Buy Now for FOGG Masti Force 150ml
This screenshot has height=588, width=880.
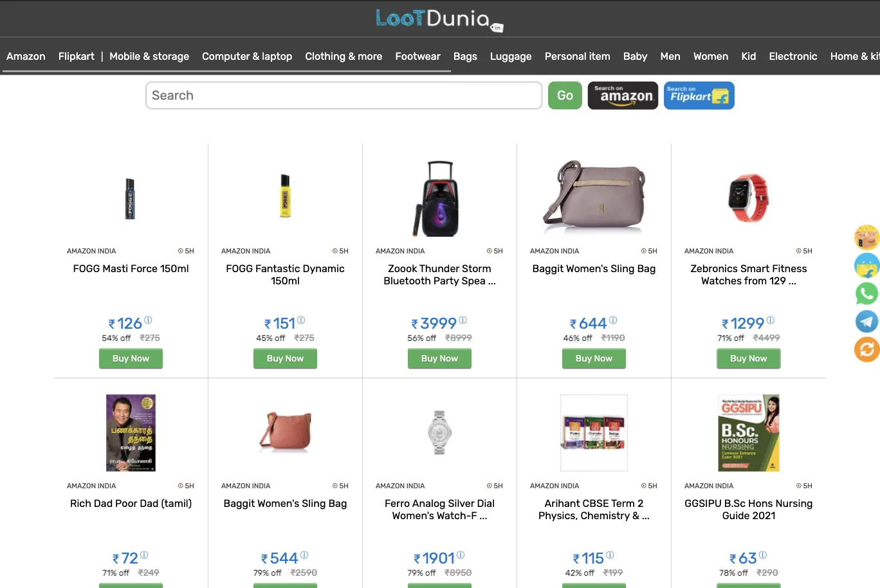tap(131, 358)
